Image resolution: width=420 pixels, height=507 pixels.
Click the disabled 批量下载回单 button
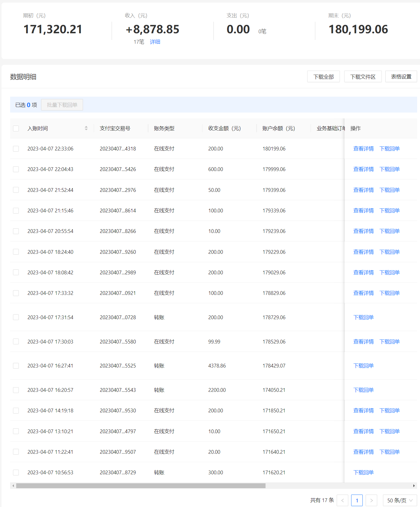62,105
